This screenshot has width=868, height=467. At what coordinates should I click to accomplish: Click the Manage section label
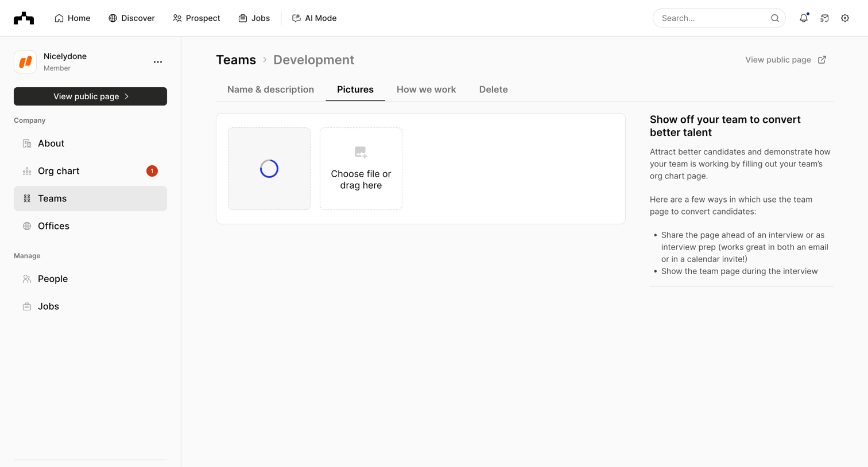click(x=27, y=256)
